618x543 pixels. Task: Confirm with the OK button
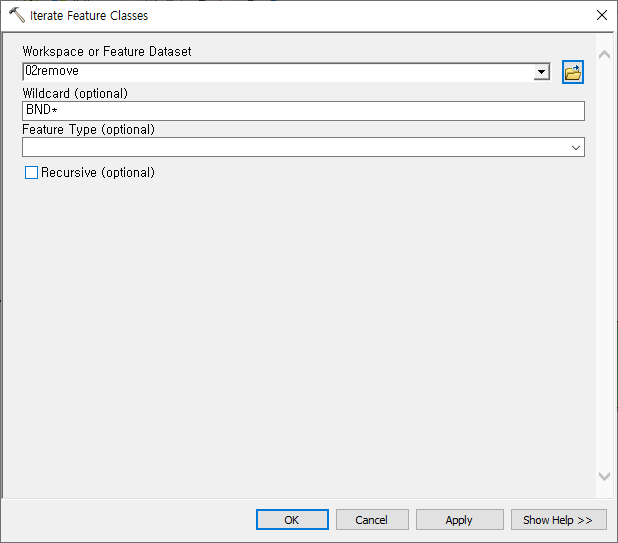pos(292,520)
